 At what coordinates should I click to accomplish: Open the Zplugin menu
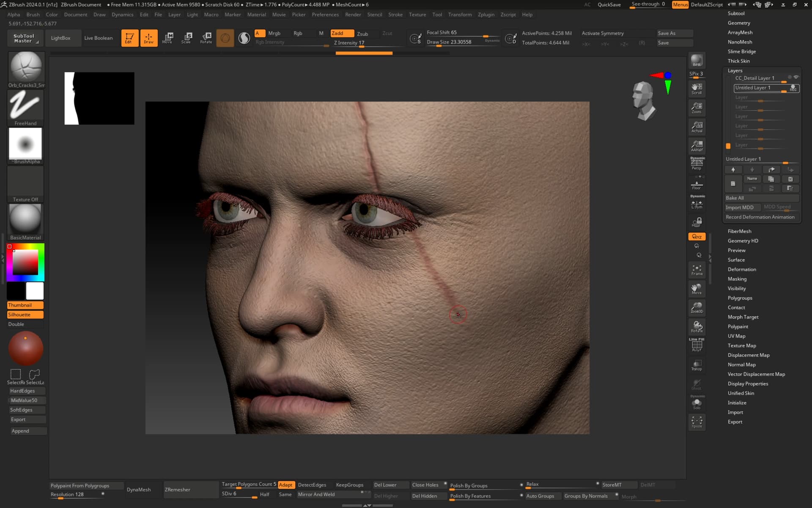click(x=486, y=14)
